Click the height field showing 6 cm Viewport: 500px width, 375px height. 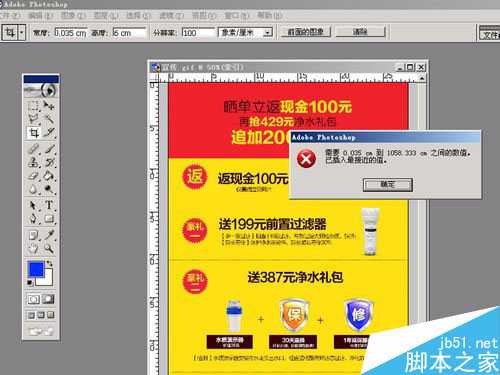pos(129,33)
